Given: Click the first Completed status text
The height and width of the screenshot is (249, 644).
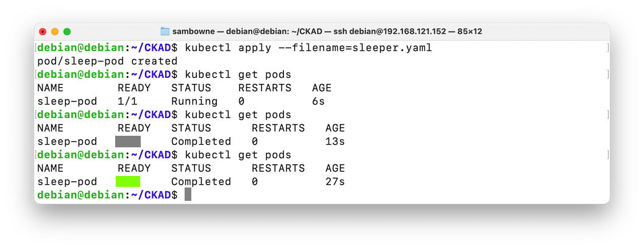Looking at the screenshot, I should coord(201,141).
